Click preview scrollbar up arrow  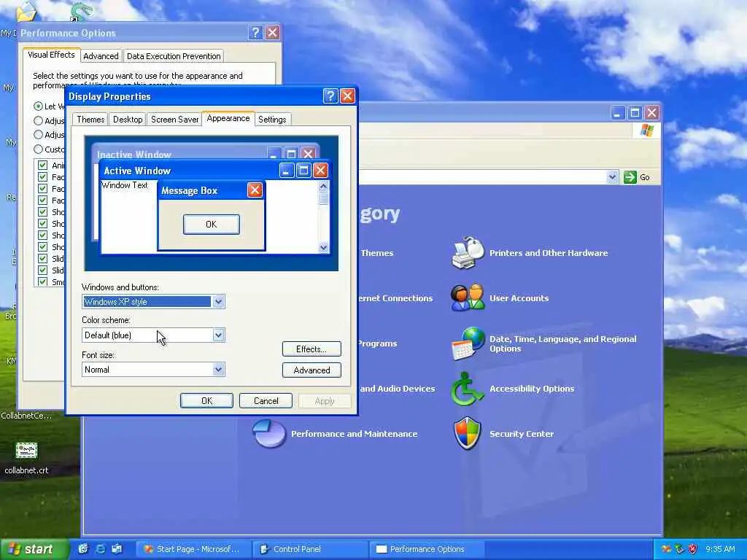point(323,186)
